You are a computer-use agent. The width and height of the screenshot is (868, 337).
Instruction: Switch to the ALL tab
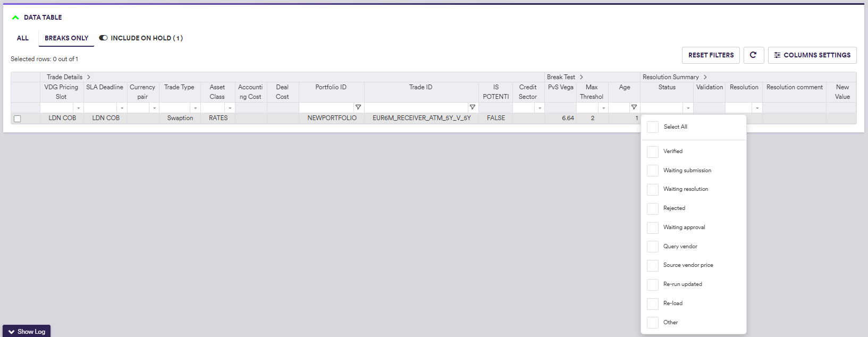click(x=23, y=38)
